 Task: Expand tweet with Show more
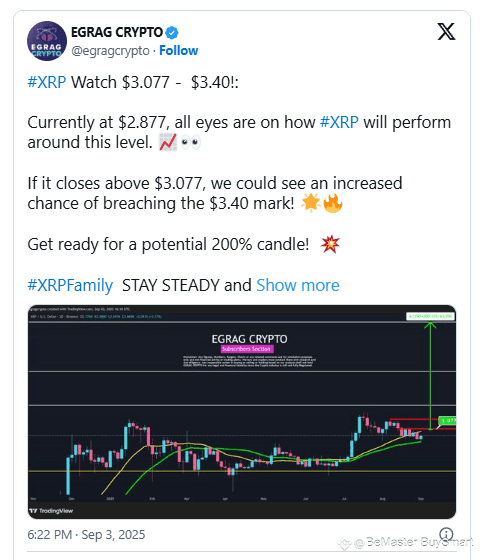(x=298, y=285)
